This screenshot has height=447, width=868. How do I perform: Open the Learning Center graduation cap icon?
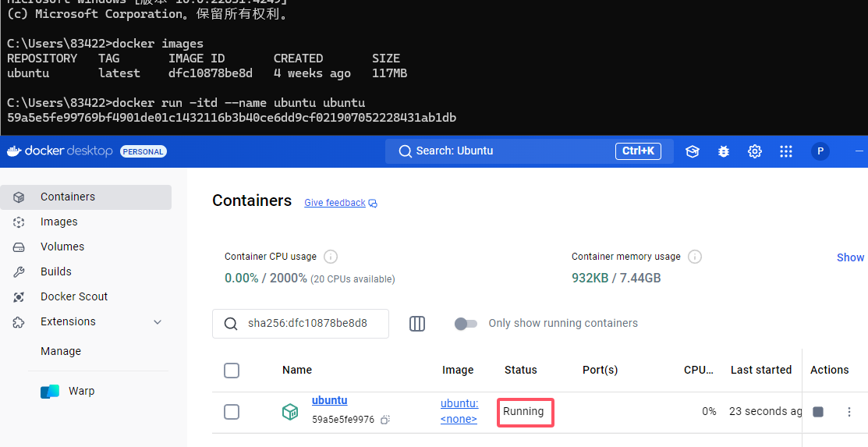[x=693, y=151]
